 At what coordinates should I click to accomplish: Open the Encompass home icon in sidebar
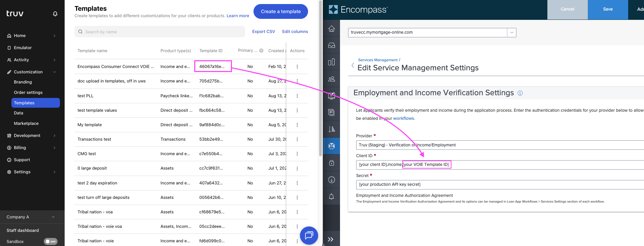[x=332, y=29]
